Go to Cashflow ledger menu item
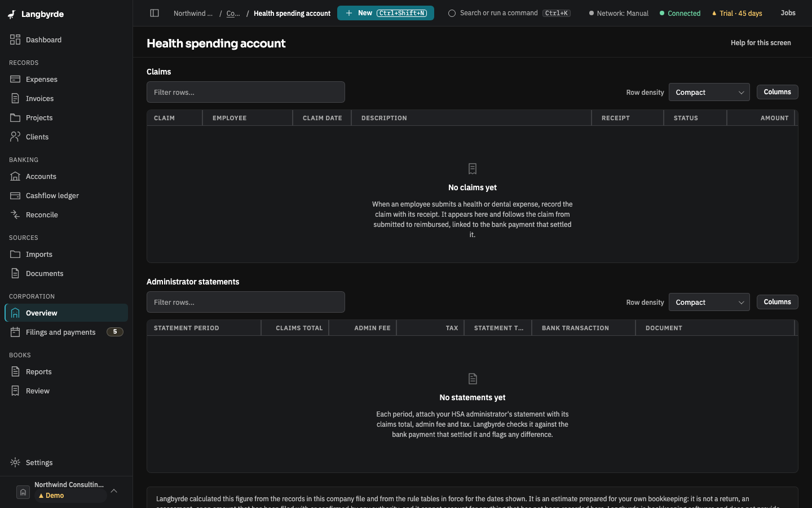This screenshot has height=508, width=812. 67,195
